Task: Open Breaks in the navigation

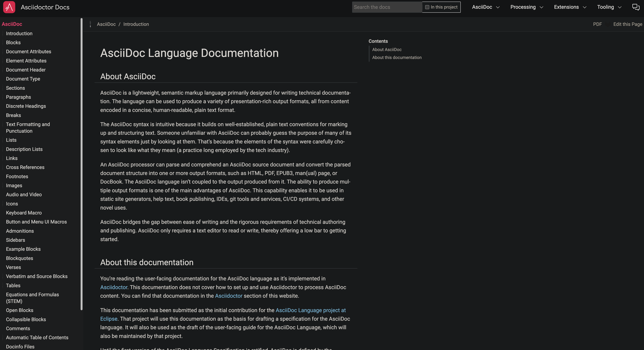Action: click(x=13, y=115)
